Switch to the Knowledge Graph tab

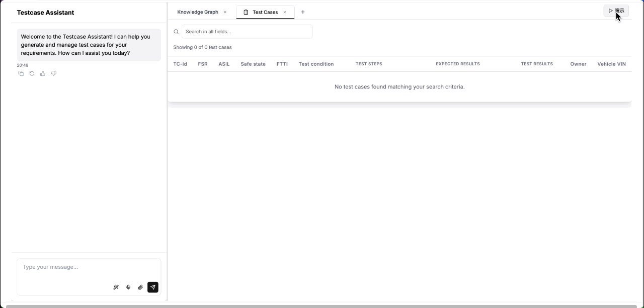(197, 12)
